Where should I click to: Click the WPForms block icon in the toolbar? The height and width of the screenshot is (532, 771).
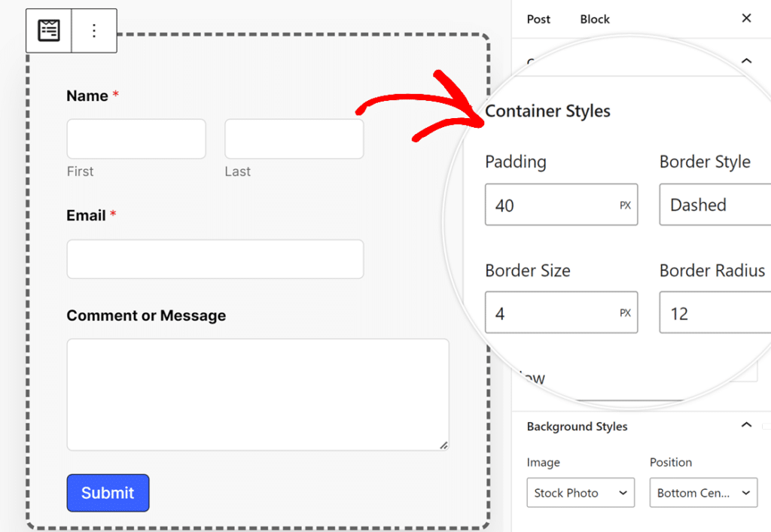click(47, 30)
